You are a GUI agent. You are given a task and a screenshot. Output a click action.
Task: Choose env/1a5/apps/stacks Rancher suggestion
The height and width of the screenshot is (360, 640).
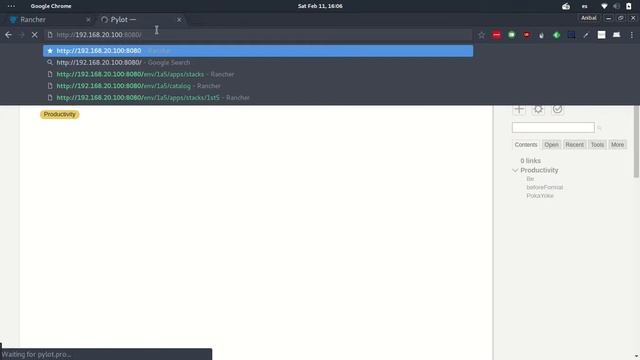(258, 74)
